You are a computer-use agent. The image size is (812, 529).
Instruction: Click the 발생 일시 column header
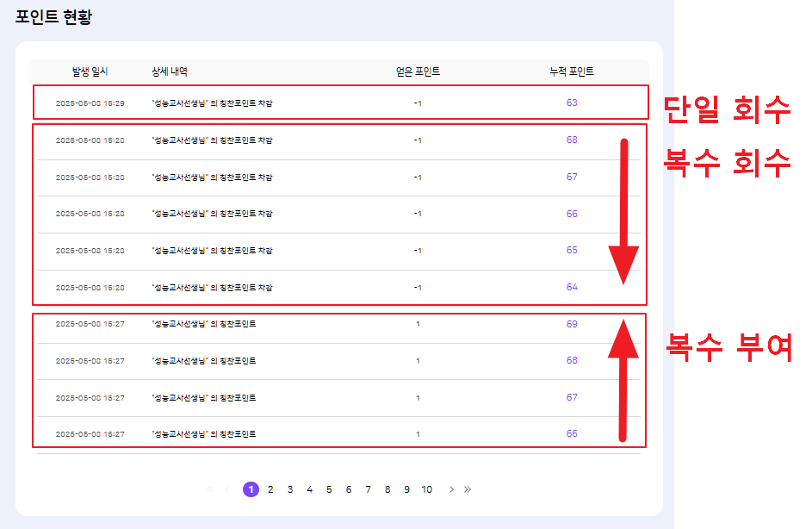click(90, 72)
